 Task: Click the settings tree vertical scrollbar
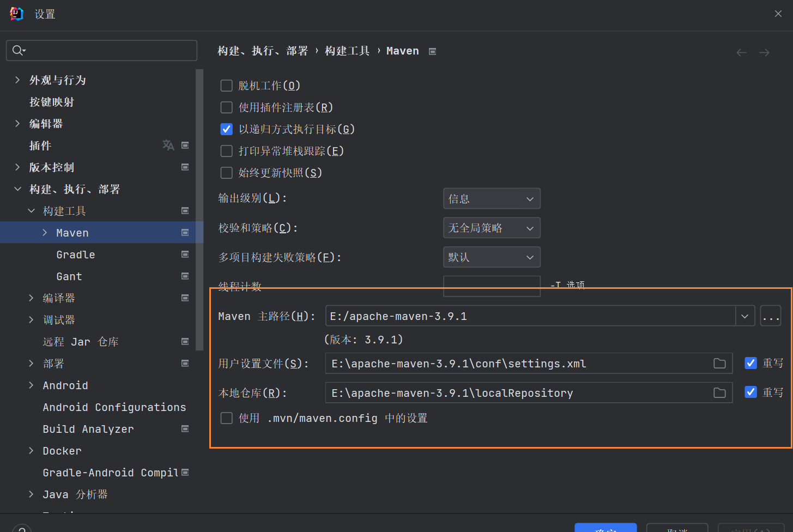(199, 210)
